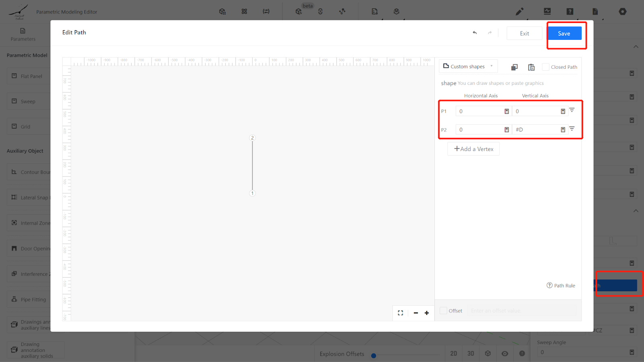This screenshot has height=362, width=644.
Task: Toggle the cube view mode icon
Action: pyautogui.click(x=488, y=354)
